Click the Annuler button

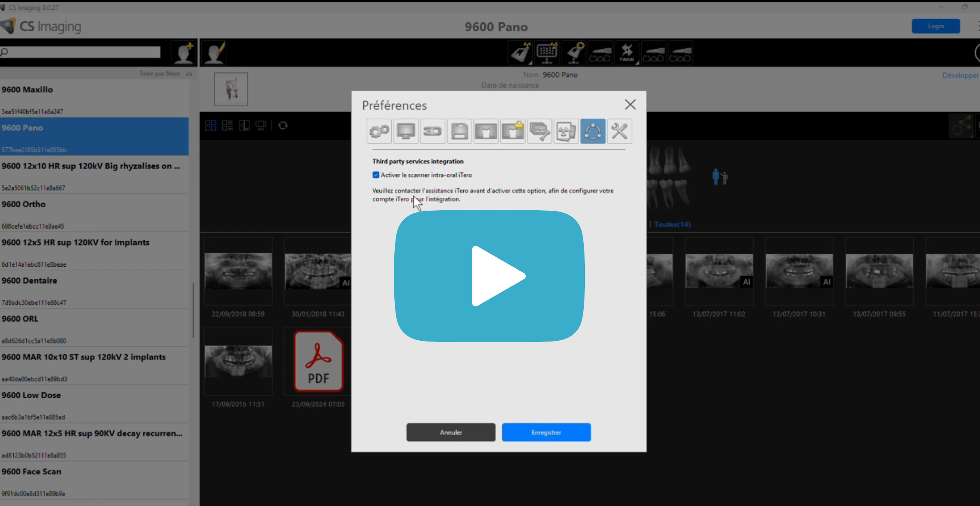pos(451,432)
